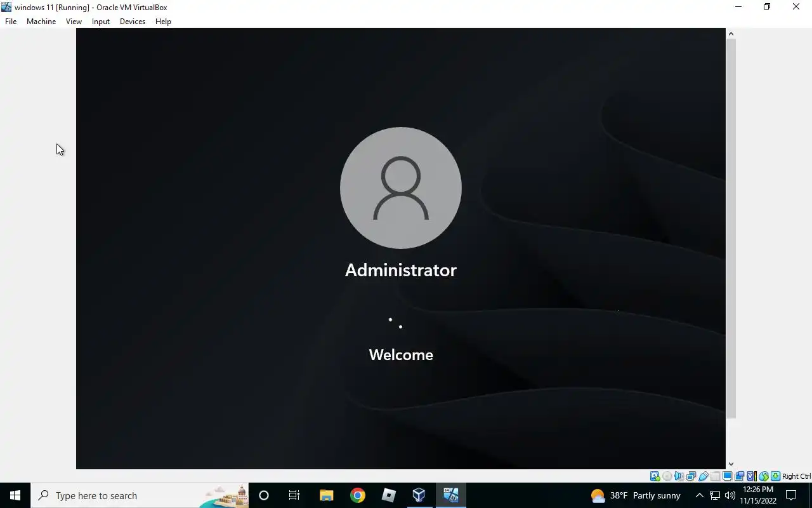Click the scroll up arrow in VM window

[731, 33]
